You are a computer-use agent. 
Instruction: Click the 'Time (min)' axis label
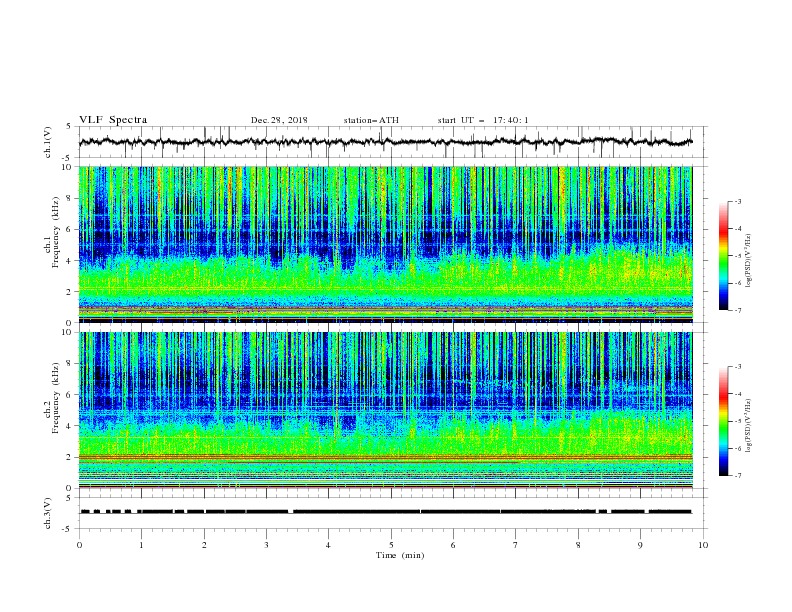400,555
